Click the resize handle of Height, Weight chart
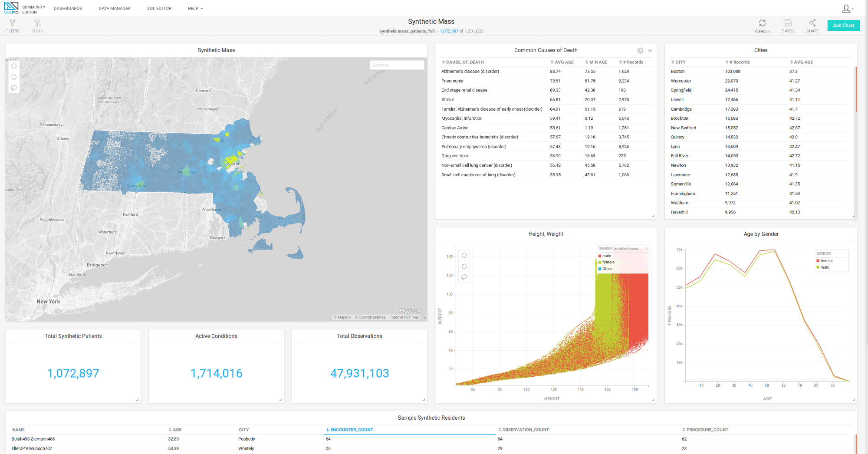Screen dimensions: 868x454 [653, 399]
